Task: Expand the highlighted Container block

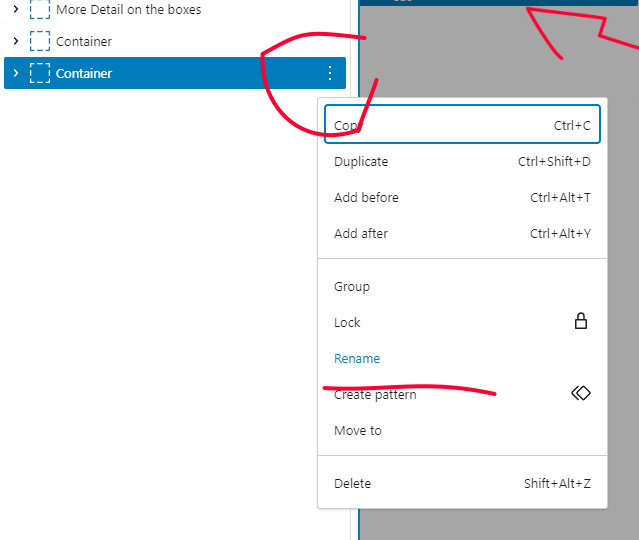Action: click(15, 73)
